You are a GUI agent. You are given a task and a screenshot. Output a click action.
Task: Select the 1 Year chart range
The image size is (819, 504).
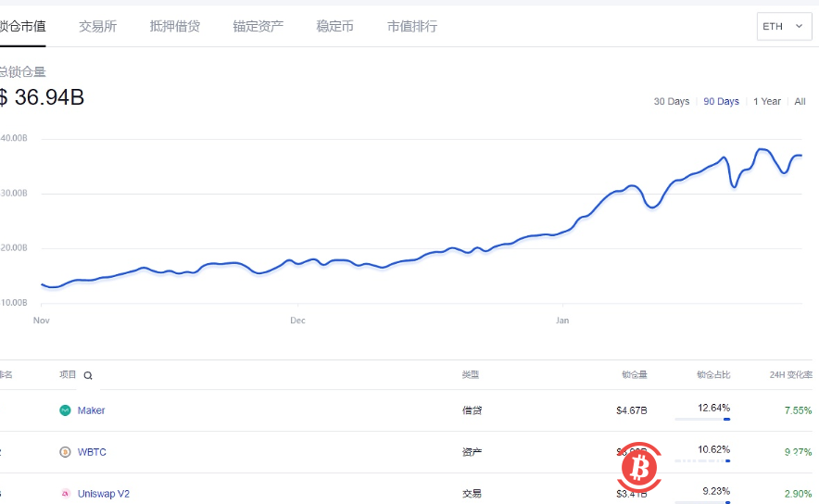click(767, 101)
